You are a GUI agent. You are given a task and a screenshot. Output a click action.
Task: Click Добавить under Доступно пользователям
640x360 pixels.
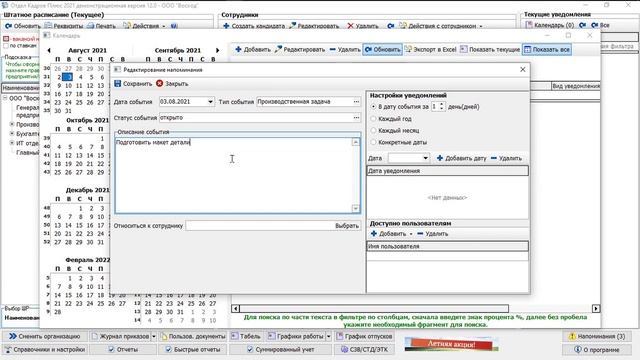point(388,234)
